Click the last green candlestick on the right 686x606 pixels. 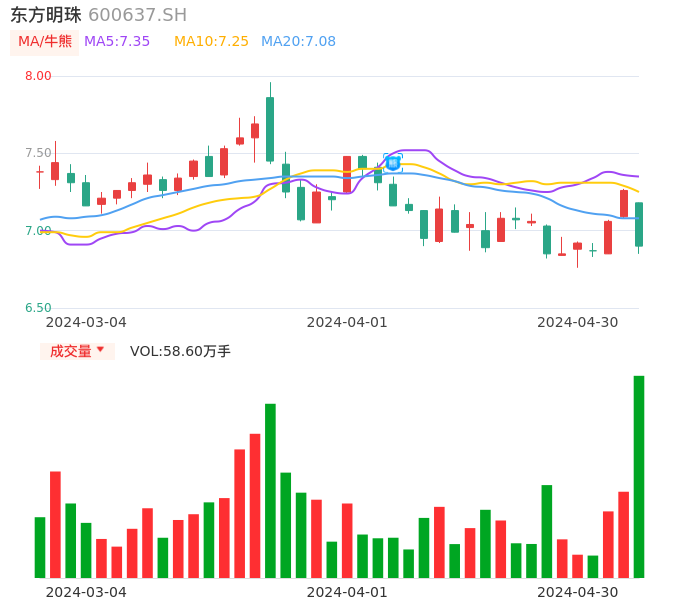point(639,224)
